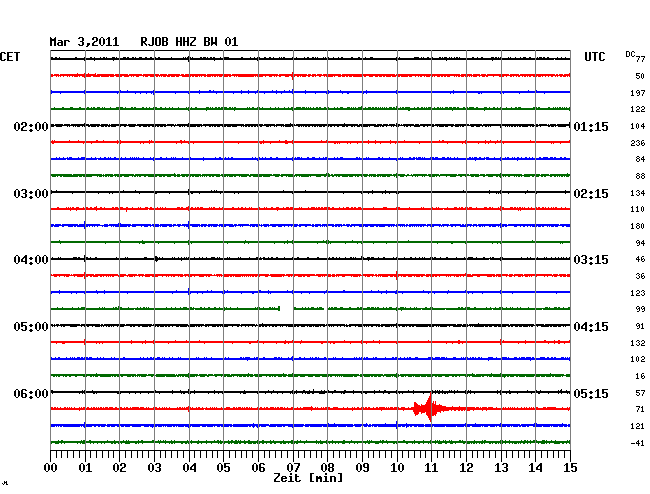The height and width of the screenshot is (494, 650).
Task: Select the 04:00 CET time label
Action: coord(31,260)
